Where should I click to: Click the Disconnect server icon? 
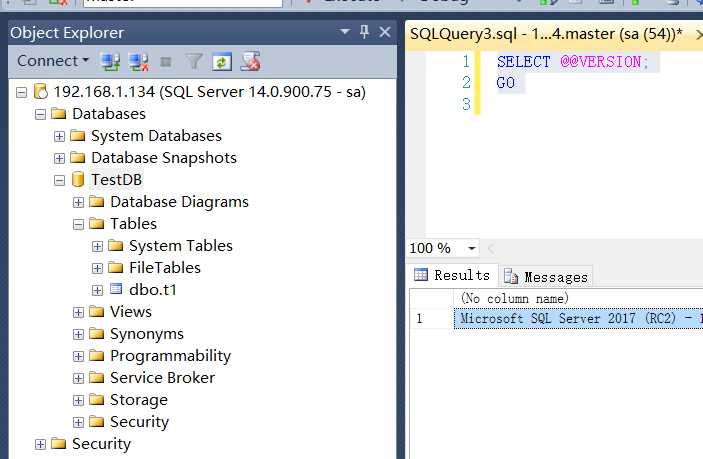(139, 61)
